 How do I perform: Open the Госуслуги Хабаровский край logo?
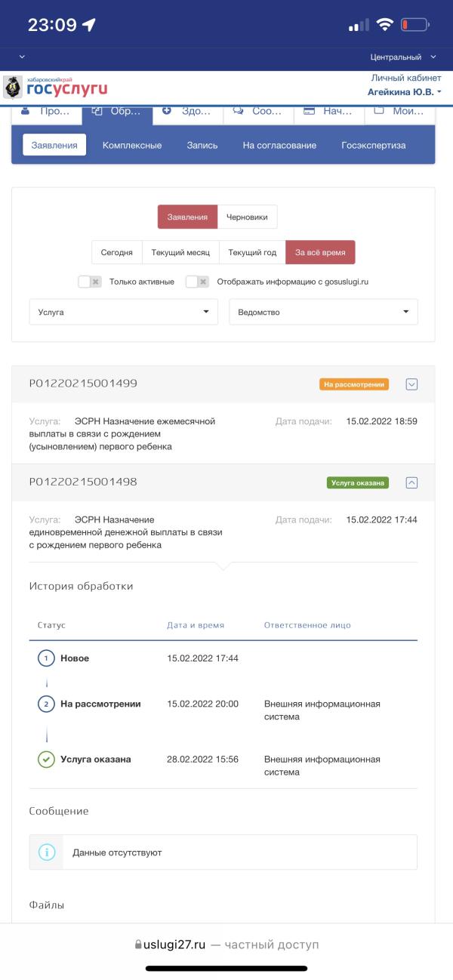56,87
